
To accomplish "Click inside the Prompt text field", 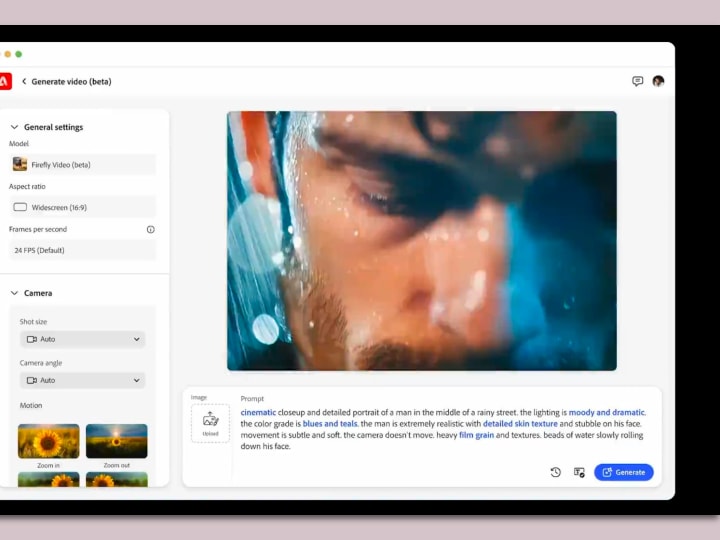I will click(x=443, y=429).
